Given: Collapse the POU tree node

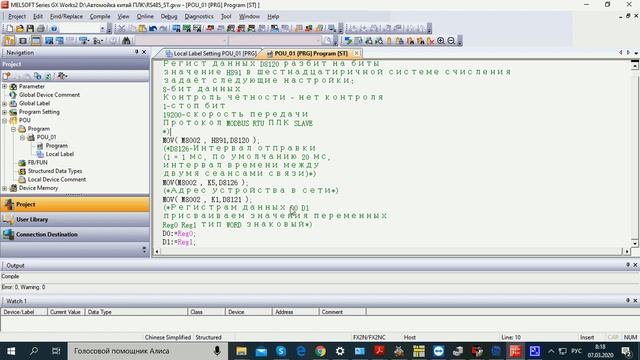Looking at the screenshot, I should pyautogui.click(x=5, y=120).
